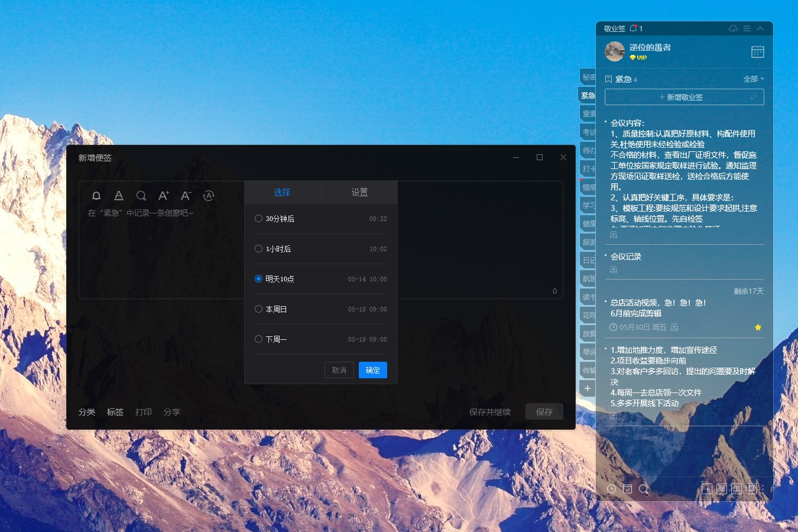The image size is (798, 532).
Task: Open the calendar icon in 敬业签 panel
Action: pos(757,52)
